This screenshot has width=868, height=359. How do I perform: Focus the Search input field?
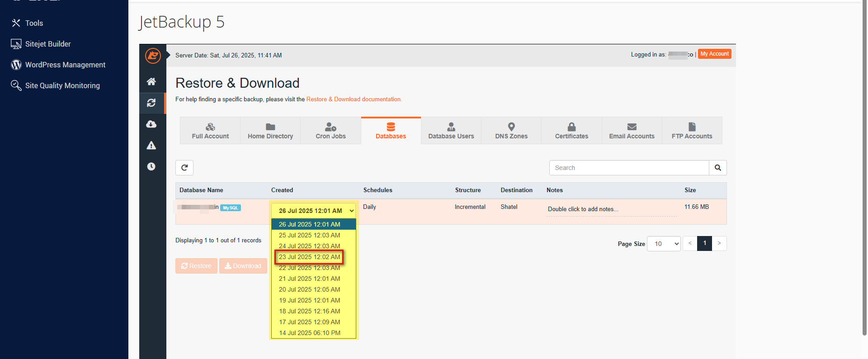[629, 168]
